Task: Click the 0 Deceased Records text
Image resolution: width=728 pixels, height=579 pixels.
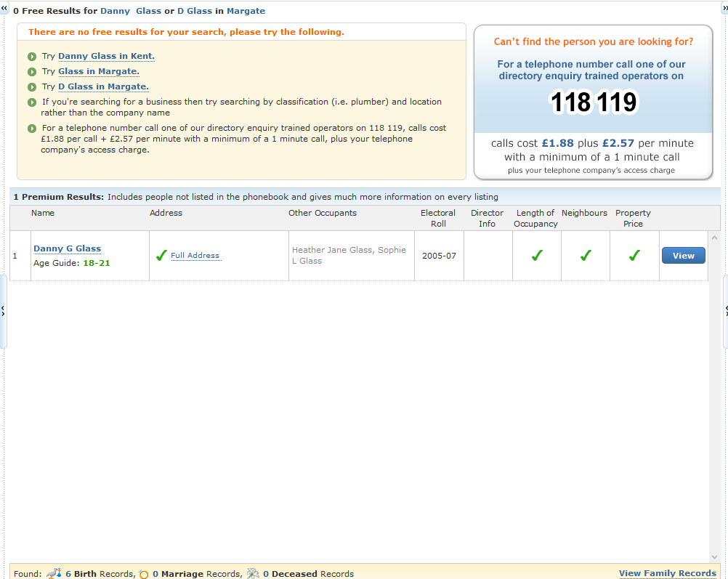Action: coord(308,574)
